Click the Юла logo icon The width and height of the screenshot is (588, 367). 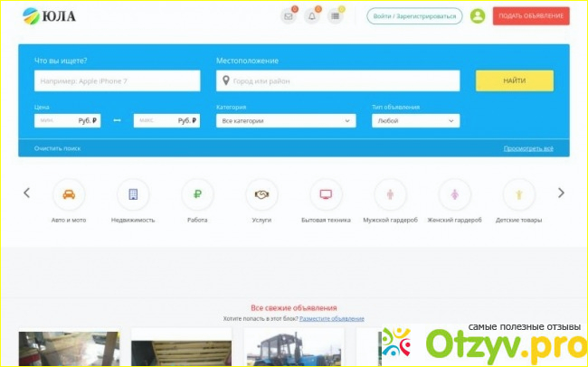click(x=31, y=16)
